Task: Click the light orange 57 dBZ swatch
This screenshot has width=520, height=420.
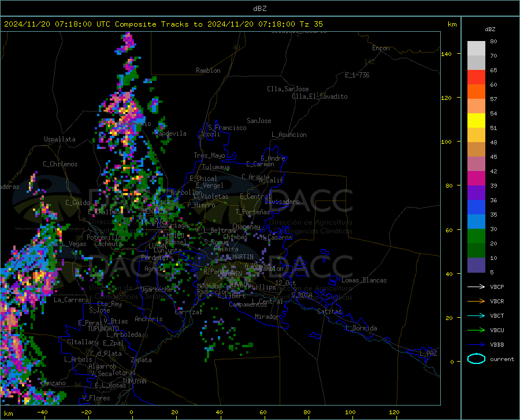Action: click(476, 106)
